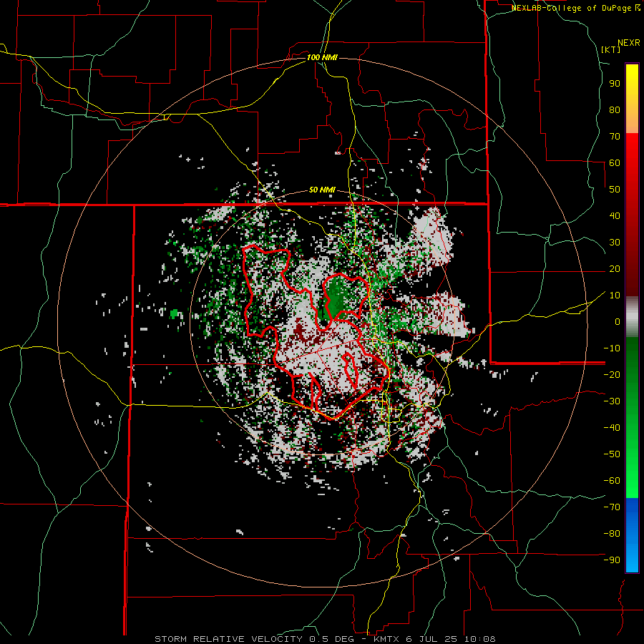Screen dimensions: 644x644
Task: Click the "-30" scale value
Action: pyautogui.click(x=612, y=401)
